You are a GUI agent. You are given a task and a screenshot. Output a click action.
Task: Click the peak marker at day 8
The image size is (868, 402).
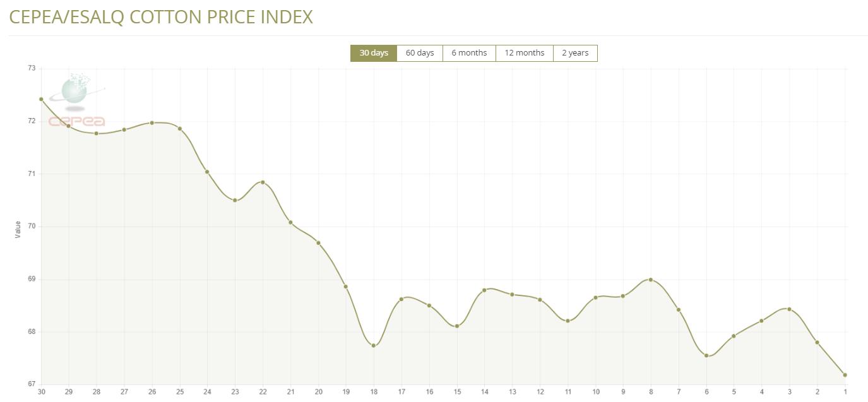pyautogui.click(x=651, y=280)
